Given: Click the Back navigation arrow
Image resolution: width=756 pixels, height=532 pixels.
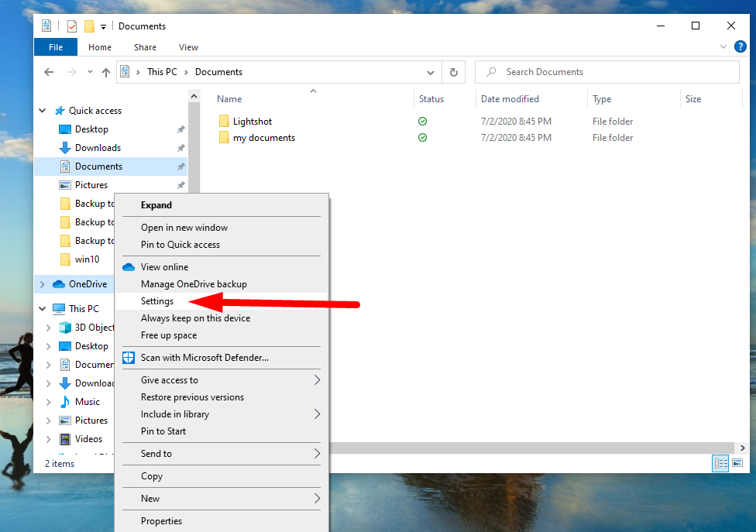Looking at the screenshot, I should click(49, 72).
